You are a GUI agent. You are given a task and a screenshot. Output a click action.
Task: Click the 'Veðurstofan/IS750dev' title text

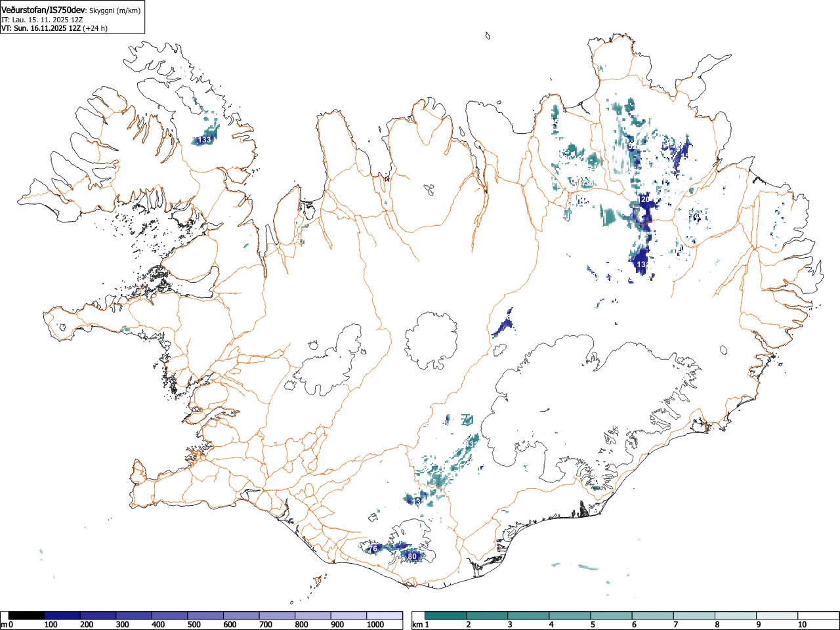coord(44,10)
